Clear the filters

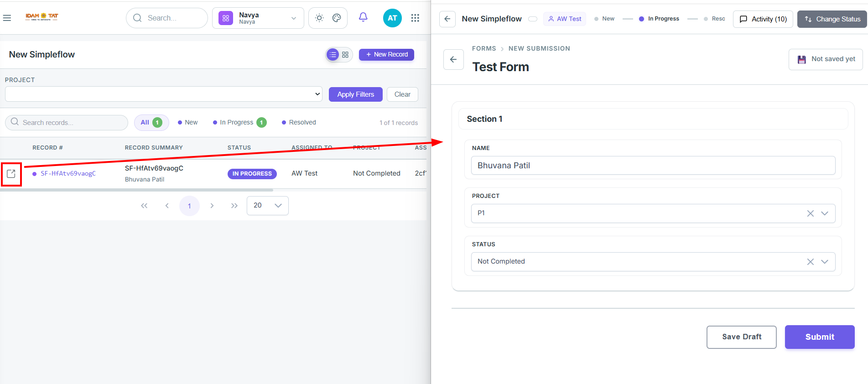[x=402, y=94]
